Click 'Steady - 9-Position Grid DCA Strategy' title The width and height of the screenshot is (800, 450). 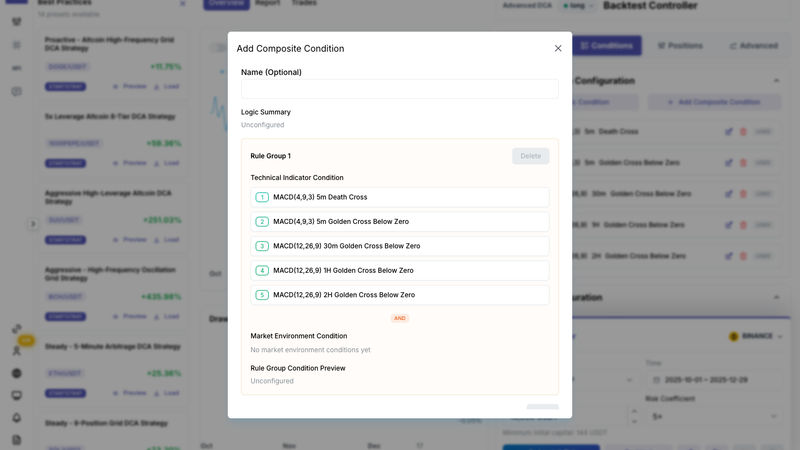106,423
